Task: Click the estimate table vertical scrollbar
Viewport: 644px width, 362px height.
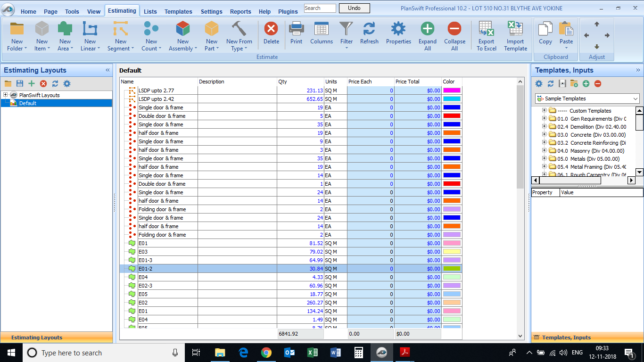Action: pyautogui.click(x=520, y=137)
